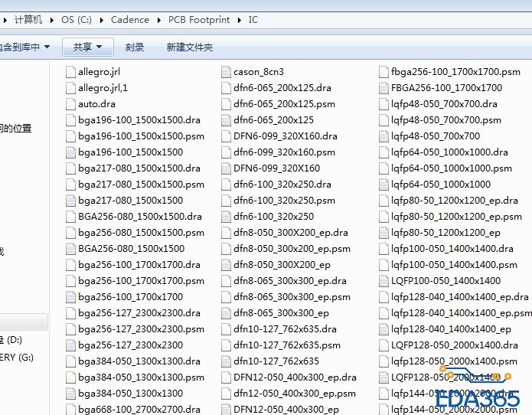Select file dfn6-100_320x250.dra

click(276, 185)
